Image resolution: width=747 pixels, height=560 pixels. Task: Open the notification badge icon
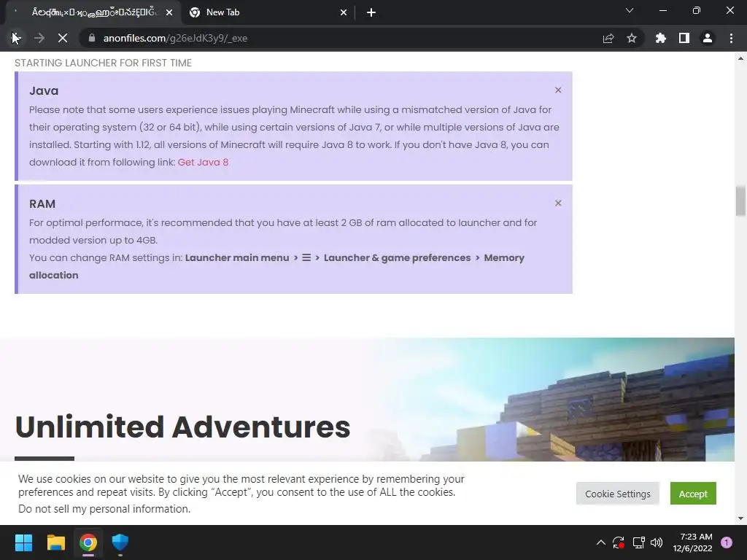(727, 542)
